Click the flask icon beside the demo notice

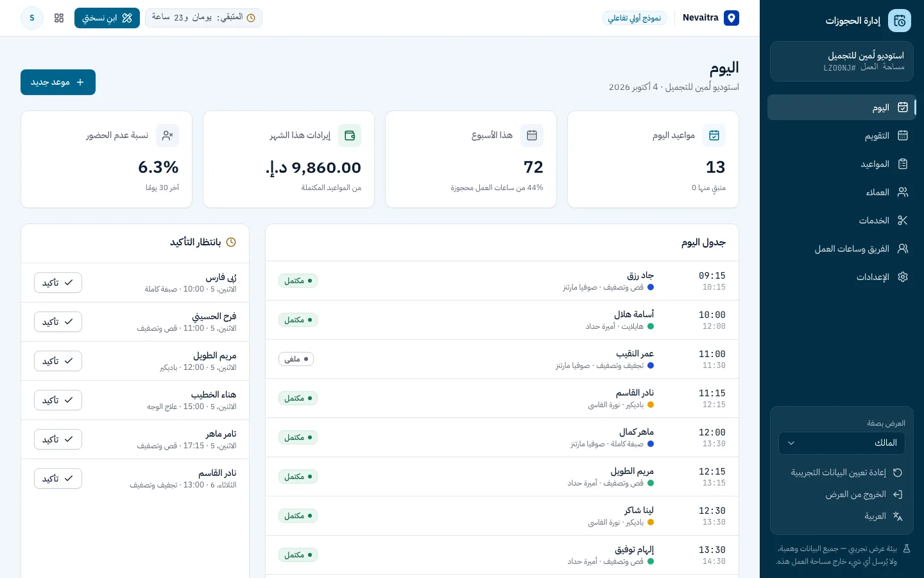907,549
